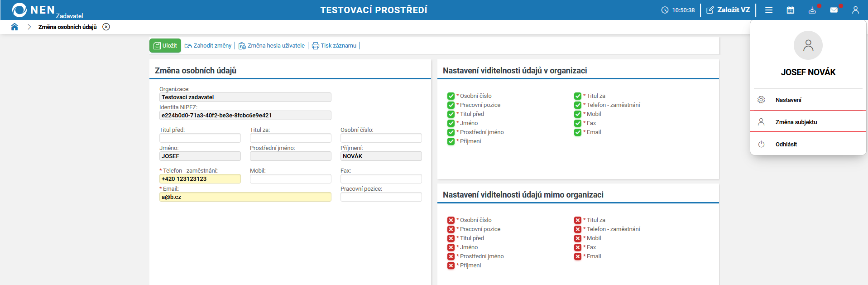This screenshot has width=868, height=285.
Task: Open the hamburger menu icon
Action: [x=769, y=10]
